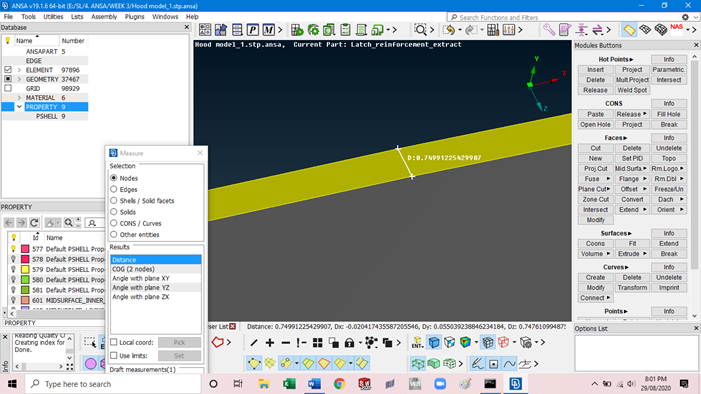The width and height of the screenshot is (701, 394).
Task: Click the yellow swatch of property 579
Action: (25, 269)
